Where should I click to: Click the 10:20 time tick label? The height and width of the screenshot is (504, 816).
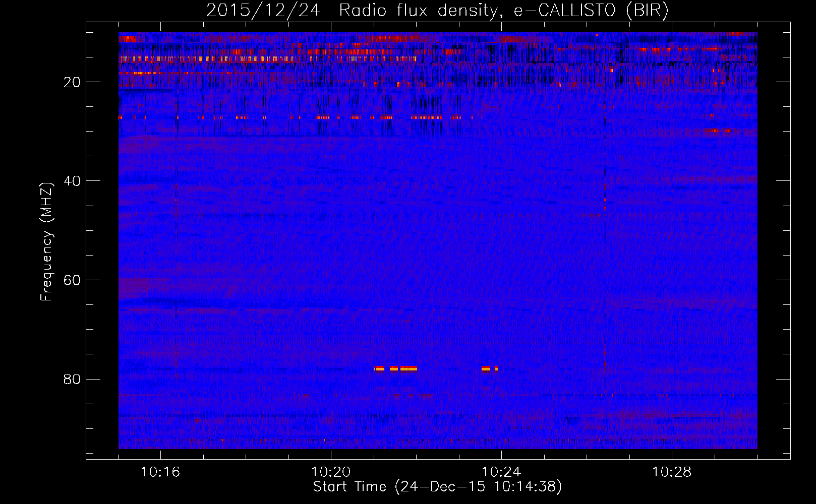[331, 472]
